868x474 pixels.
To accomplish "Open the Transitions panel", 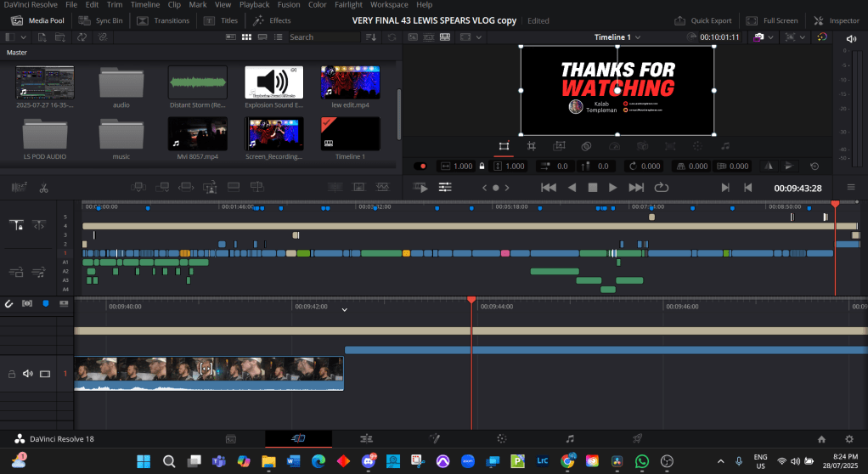I will pos(165,20).
